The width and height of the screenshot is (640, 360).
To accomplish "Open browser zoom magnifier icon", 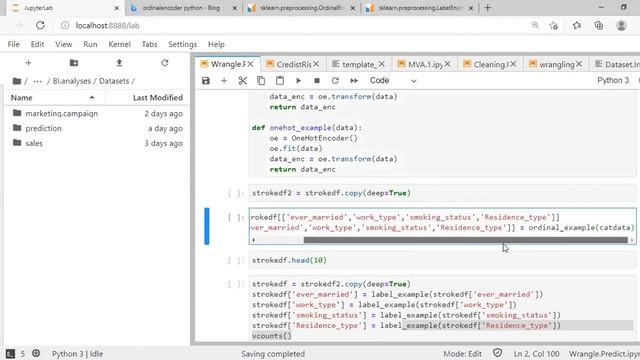I will 535,25.
